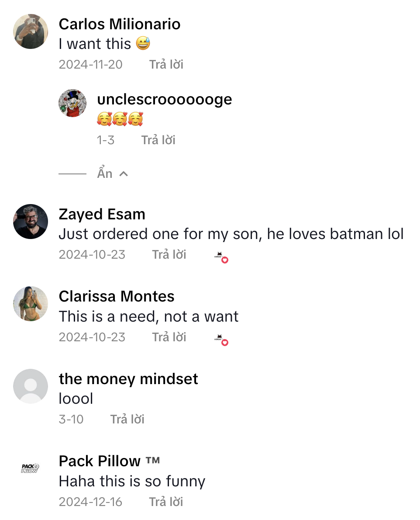
Task: Tap the Pack Pillow logo avatar
Action: tap(30, 468)
